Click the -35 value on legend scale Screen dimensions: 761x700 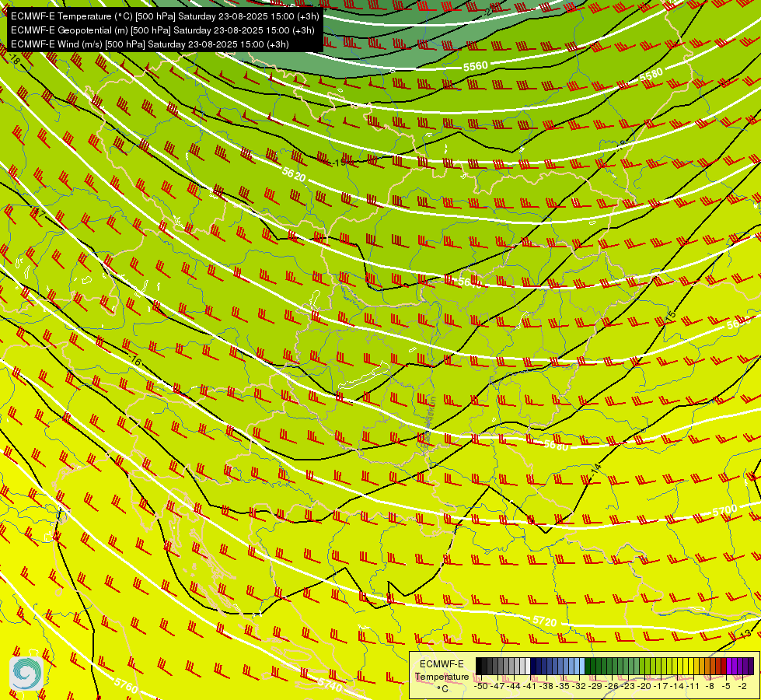click(563, 686)
